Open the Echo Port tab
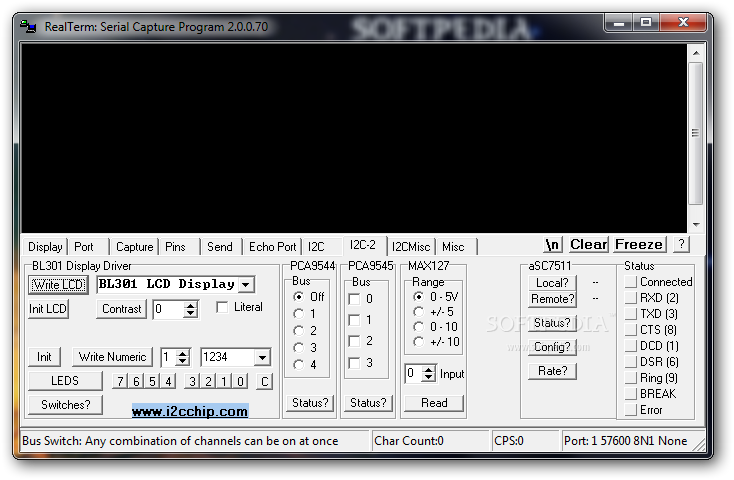734x480 pixels. click(272, 247)
